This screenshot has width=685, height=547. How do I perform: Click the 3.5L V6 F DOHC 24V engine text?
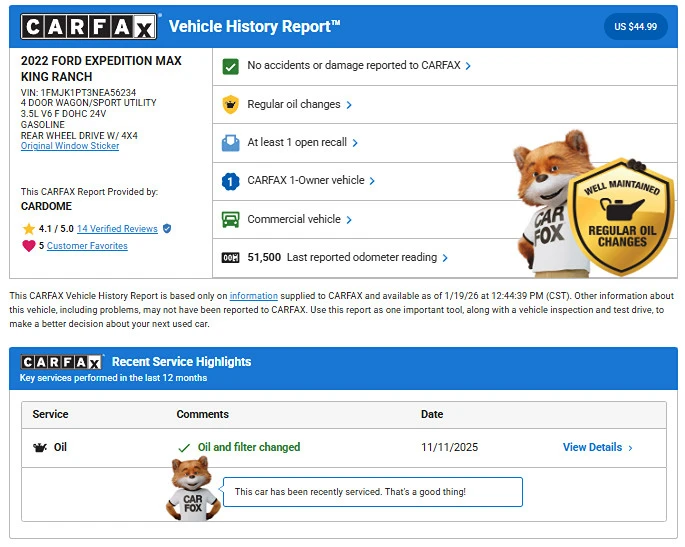pos(63,114)
